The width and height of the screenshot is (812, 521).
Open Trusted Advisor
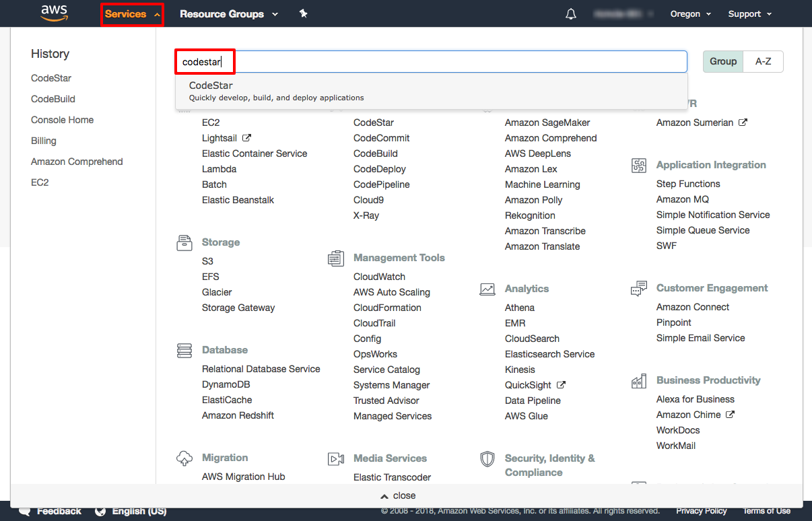tap(386, 401)
